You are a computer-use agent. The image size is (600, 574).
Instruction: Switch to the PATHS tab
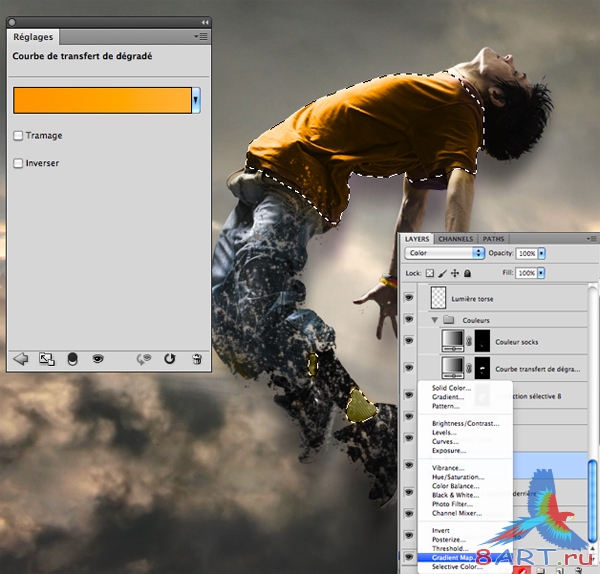[x=493, y=239]
